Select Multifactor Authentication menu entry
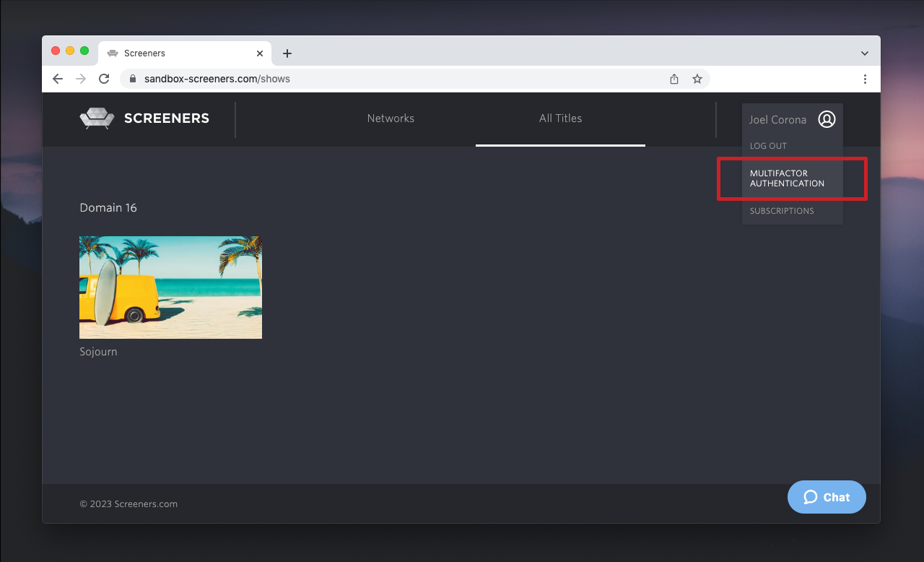Screen dimensions: 924x562 [x=787, y=178]
